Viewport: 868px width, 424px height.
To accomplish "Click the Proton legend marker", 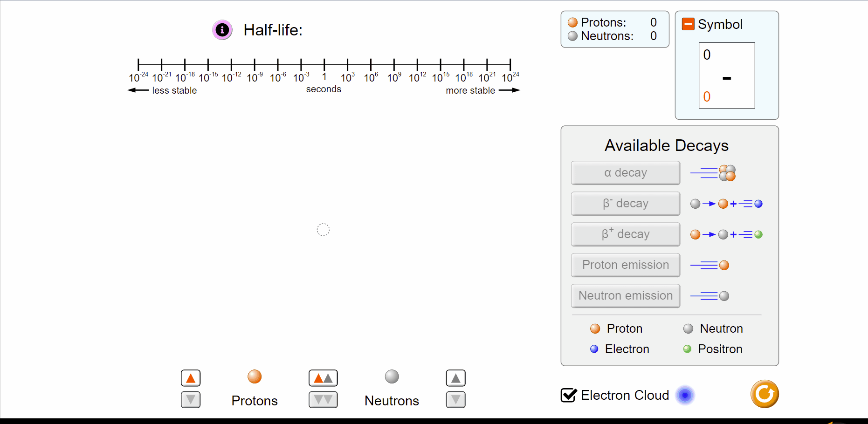I will tap(595, 328).
